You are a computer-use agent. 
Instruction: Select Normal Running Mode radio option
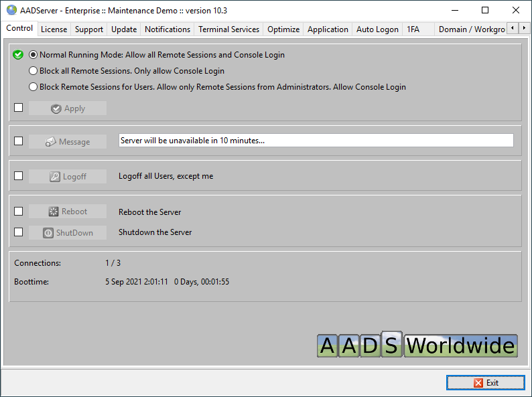[x=34, y=55]
